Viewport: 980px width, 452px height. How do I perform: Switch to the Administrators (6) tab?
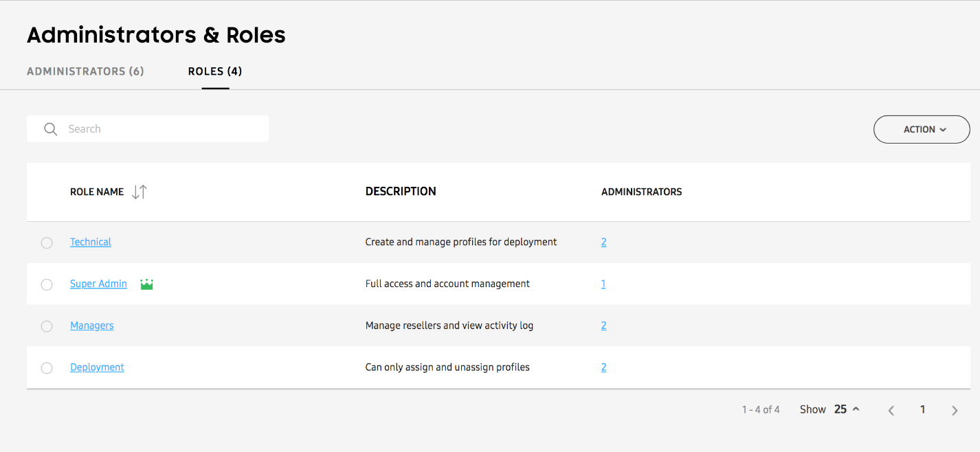(x=85, y=71)
